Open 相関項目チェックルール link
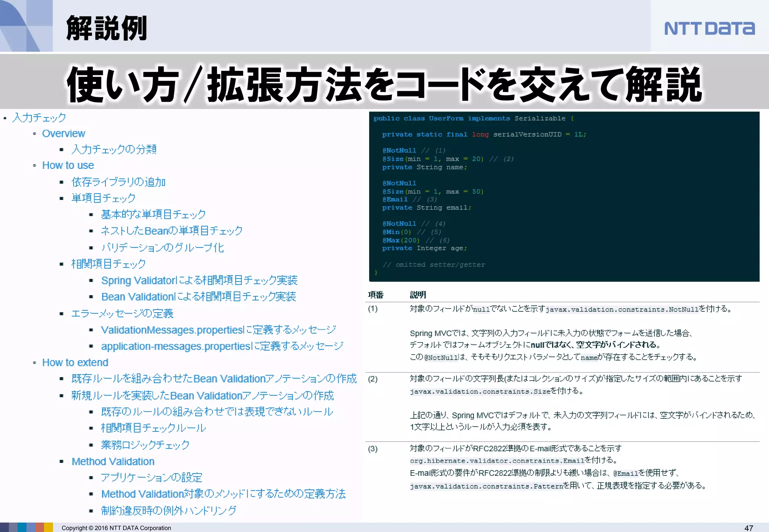The width and height of the screenshot is (769, 532). click(153, 428)
